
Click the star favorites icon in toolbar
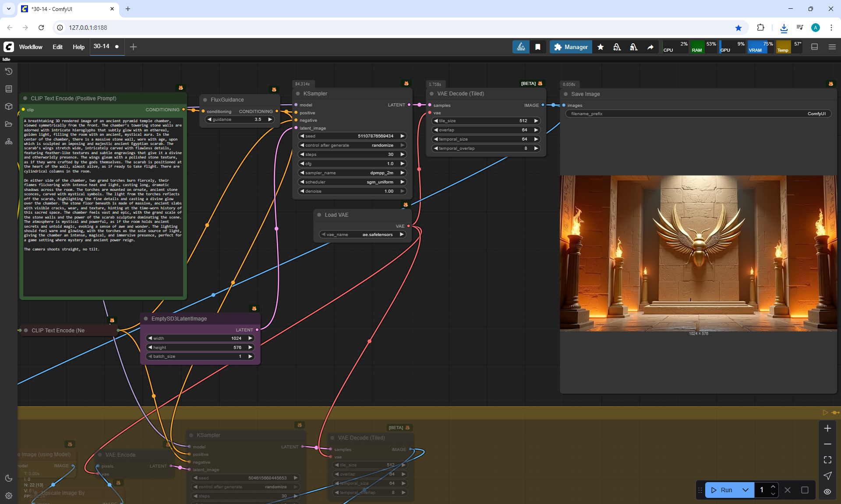pos(601,47)
